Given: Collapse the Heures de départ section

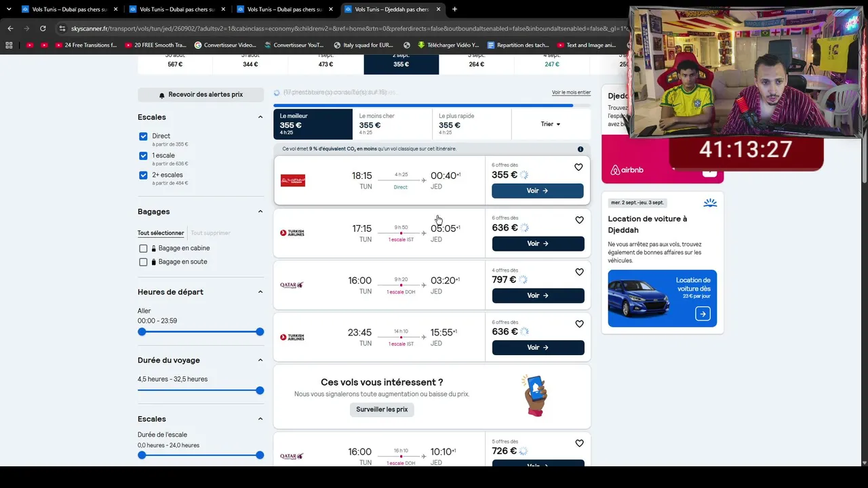Looking at the screenshot, I should tap(260, 292).
